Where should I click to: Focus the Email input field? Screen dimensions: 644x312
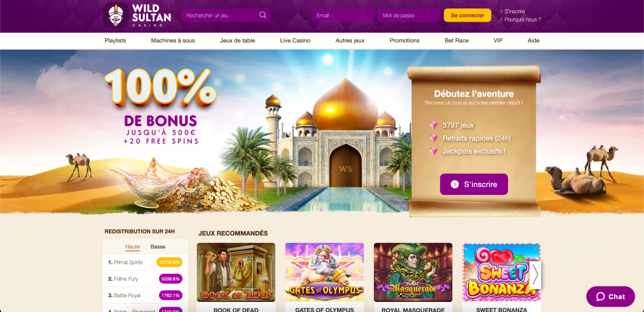(342, 15)
